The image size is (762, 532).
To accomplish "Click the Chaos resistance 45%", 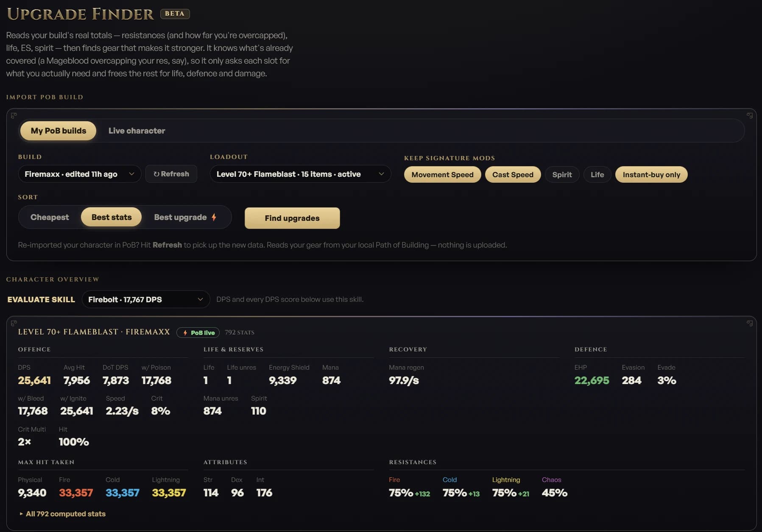I will coord(555,493).
